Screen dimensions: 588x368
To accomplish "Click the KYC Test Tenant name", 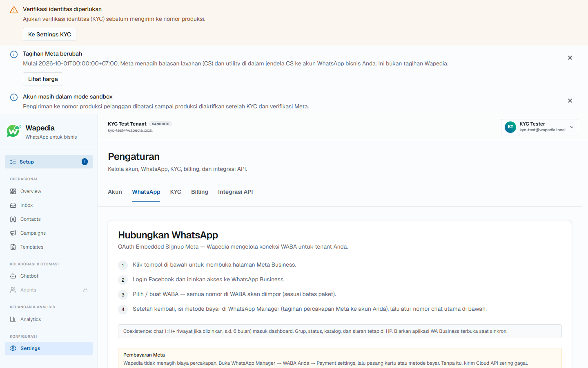I will pos(127,124).
